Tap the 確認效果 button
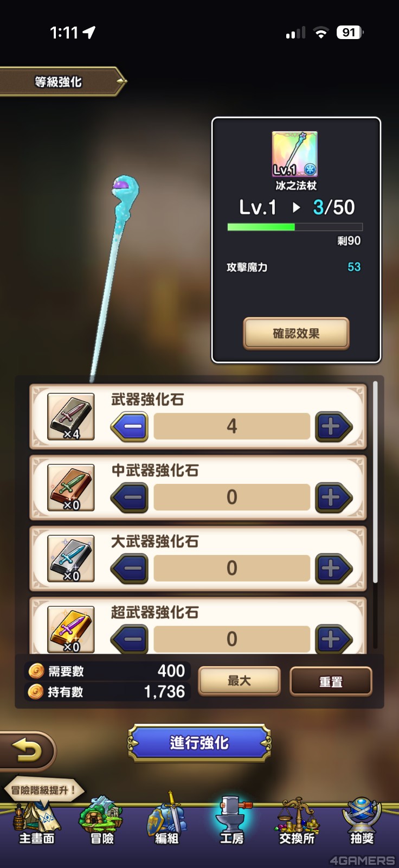The height and width of the screenshot is (868, 399). [296, 334]
